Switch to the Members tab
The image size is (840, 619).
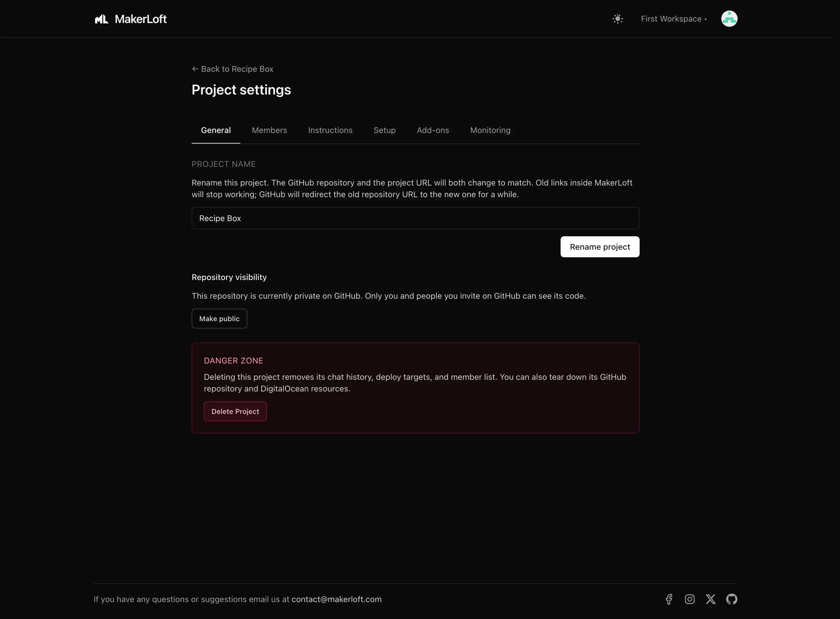(269, 130)
